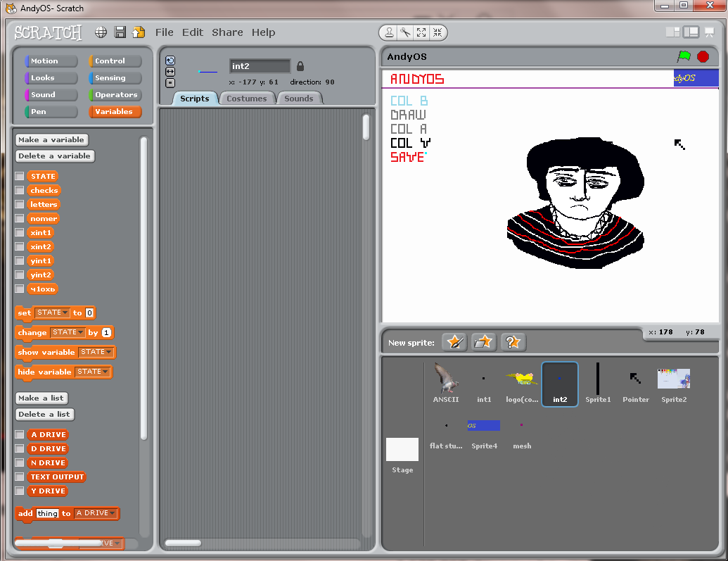Open the Share menu

[227, 32]
